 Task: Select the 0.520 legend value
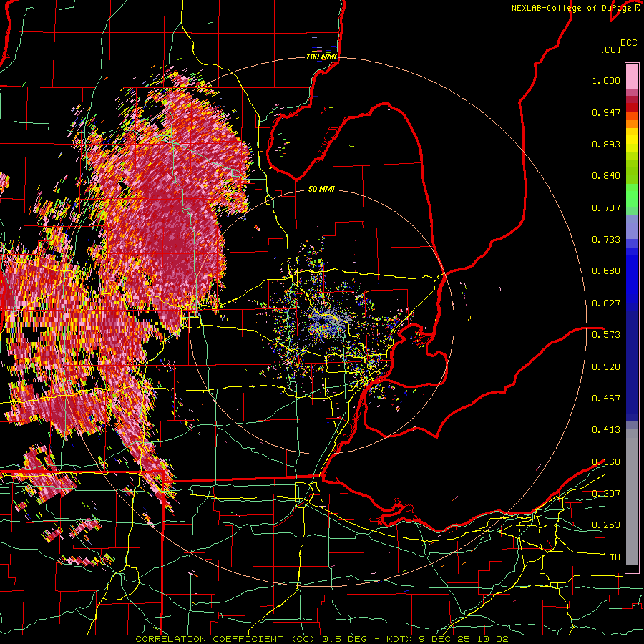coord(606,367)
